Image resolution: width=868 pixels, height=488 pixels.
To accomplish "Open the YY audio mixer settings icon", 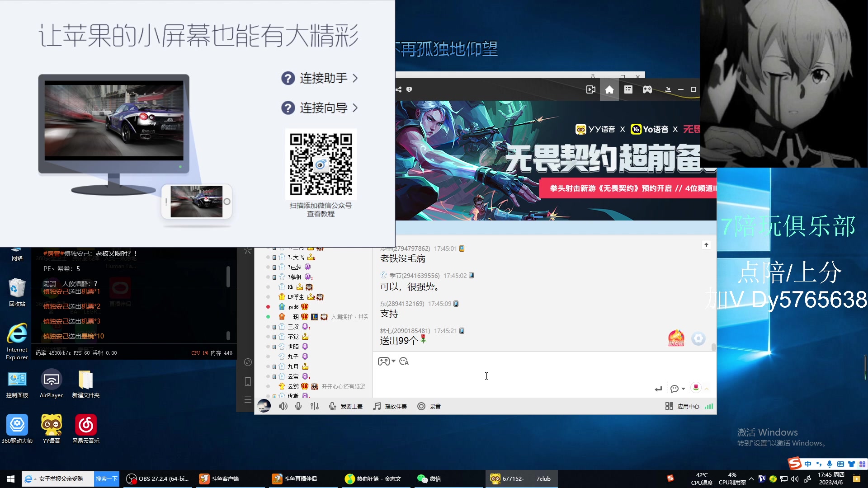I will pyautogui.click(x=315, y=406).
